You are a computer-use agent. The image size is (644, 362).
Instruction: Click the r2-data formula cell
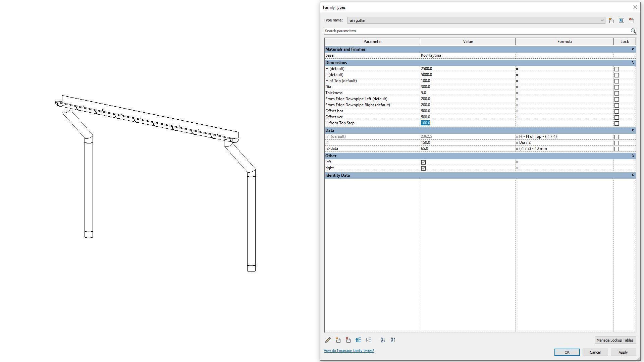point(564,149)
